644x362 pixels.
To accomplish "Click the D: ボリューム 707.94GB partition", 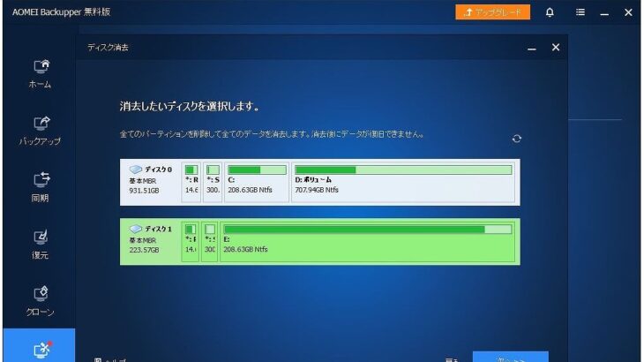I will [403, 182].
